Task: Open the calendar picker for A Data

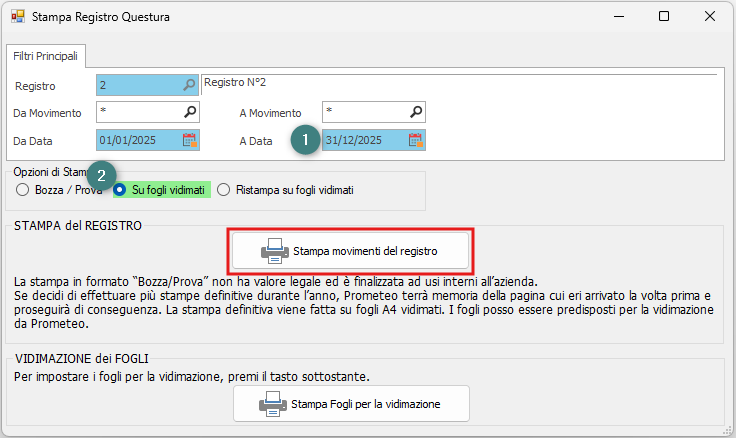Action: click(416, 140)
